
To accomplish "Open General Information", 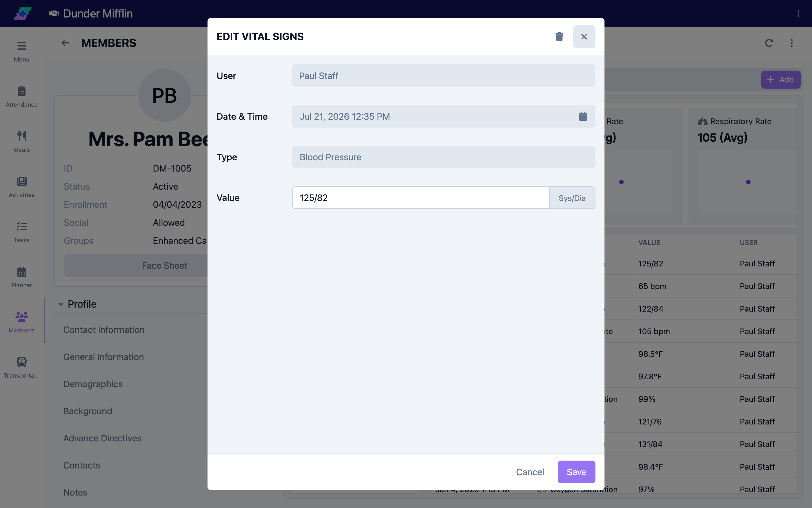I will (103, 357).
